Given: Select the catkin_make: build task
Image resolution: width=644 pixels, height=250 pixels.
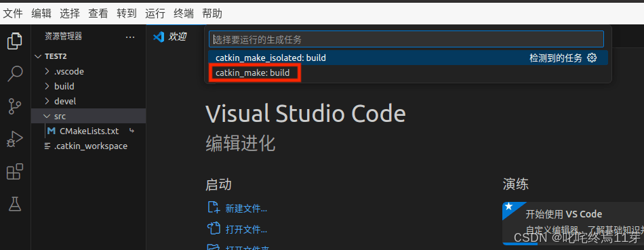Looking at the screenshot, I should (408, 73).
